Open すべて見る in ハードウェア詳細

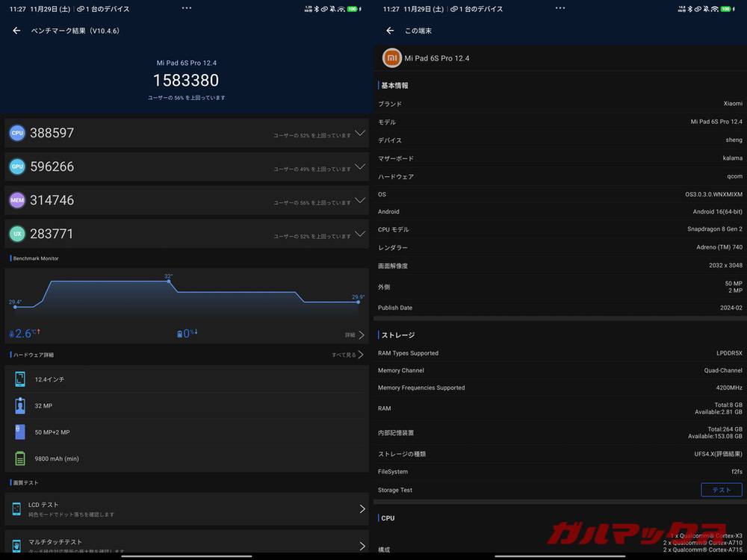click(347, 355)
